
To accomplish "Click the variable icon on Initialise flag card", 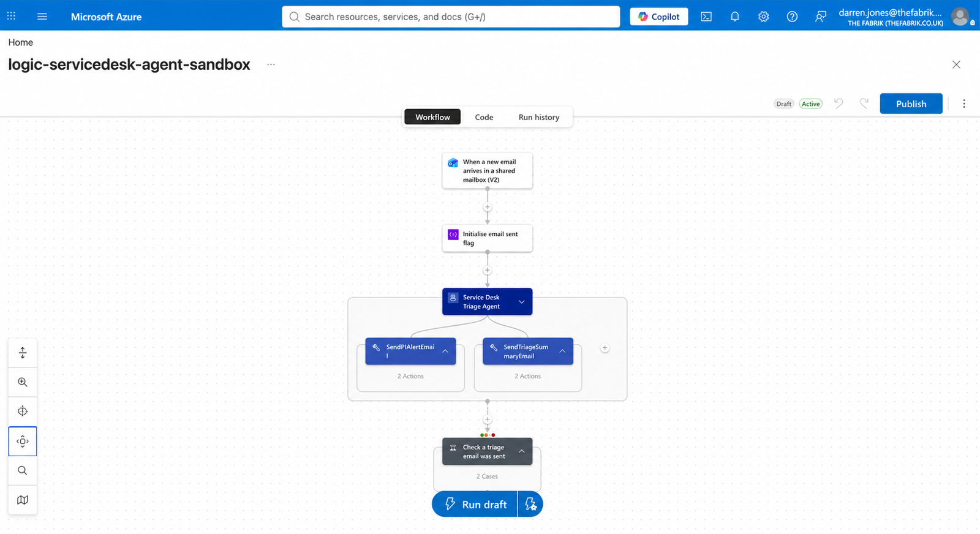I will pos(453,235).
